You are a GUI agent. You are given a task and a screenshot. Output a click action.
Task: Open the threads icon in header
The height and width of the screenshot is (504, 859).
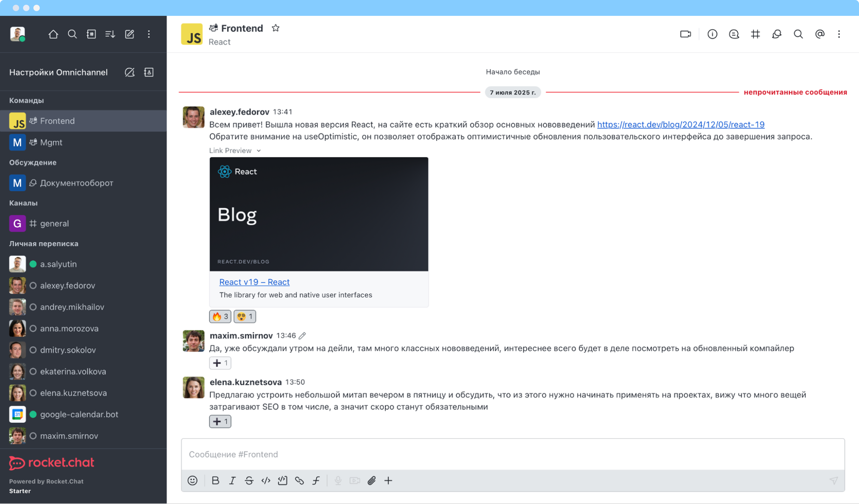tap(734, 34)
